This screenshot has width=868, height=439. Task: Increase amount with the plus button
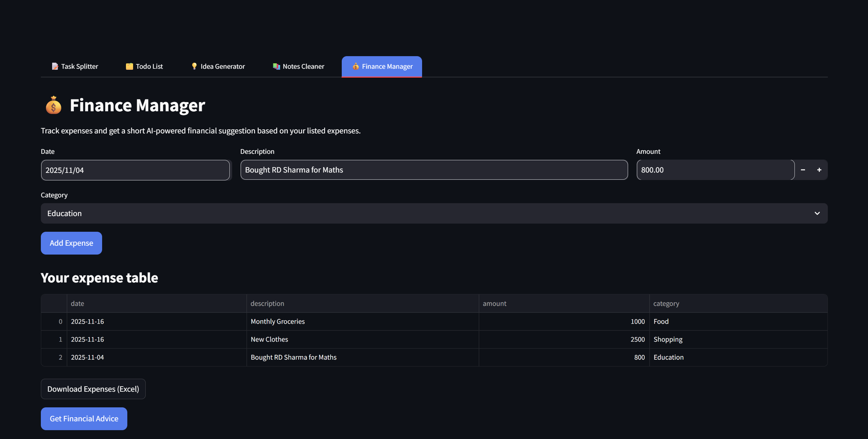pos(819,170)
